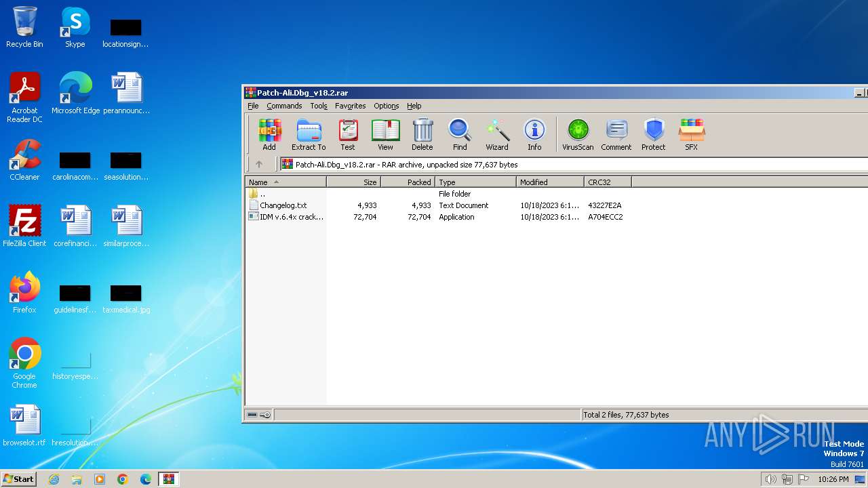This screenshot has height=488, width=868.
Task: Open Edge from the taskbar
Action: [146, 479]
